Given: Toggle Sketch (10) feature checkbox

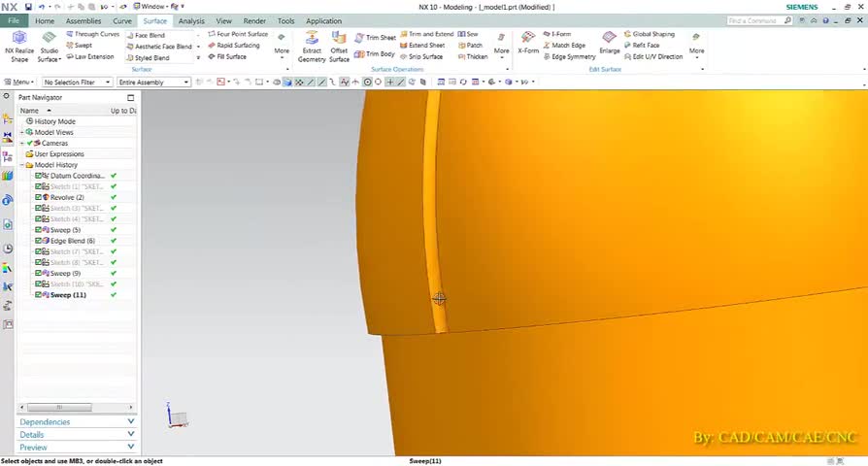Looking at the screenshot, I should click(39, 283).
